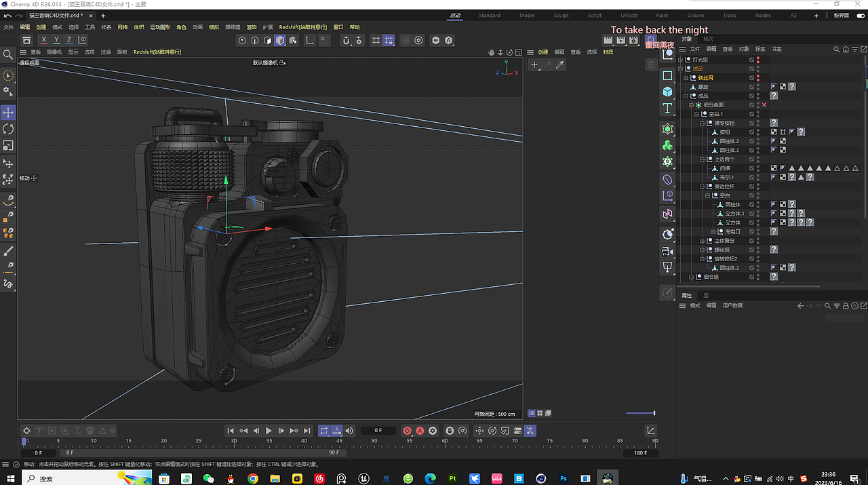Click the Cube primitive icon
Viewport: 868px width, 485px height.
tap(667, 92)
